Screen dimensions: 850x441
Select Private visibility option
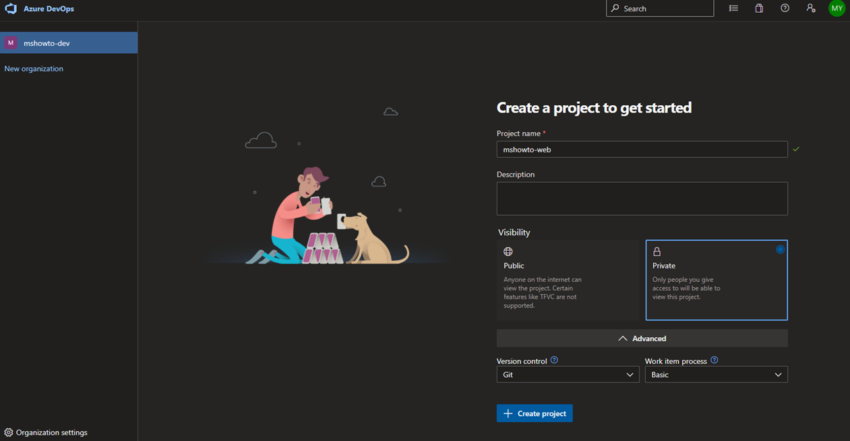(x=716, y=279)
